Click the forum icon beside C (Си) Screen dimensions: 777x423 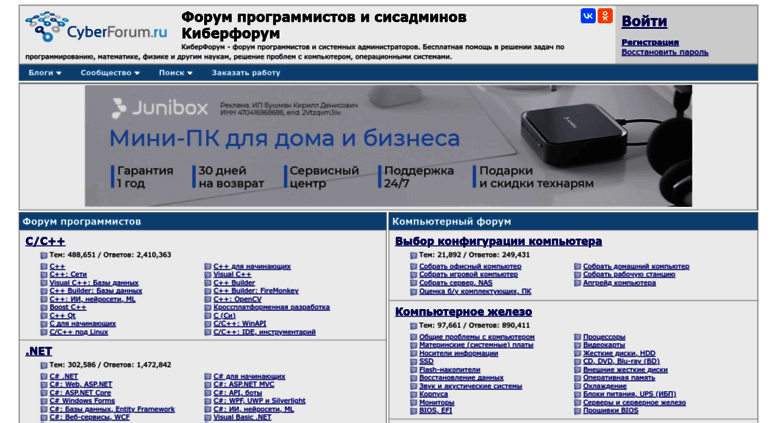208,316
